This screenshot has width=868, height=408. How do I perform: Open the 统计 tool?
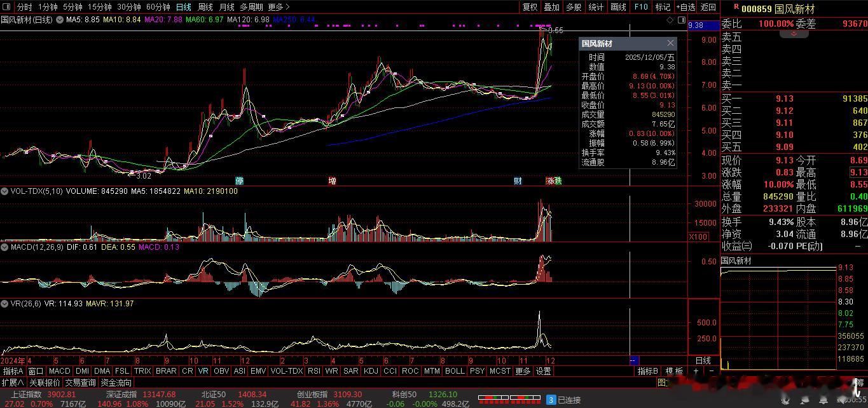point(596,7)
